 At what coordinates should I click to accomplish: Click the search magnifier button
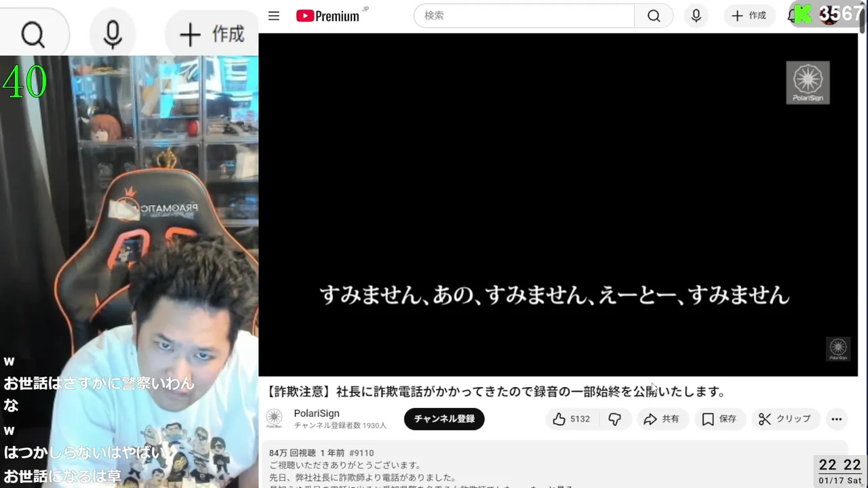coord(654,16)
